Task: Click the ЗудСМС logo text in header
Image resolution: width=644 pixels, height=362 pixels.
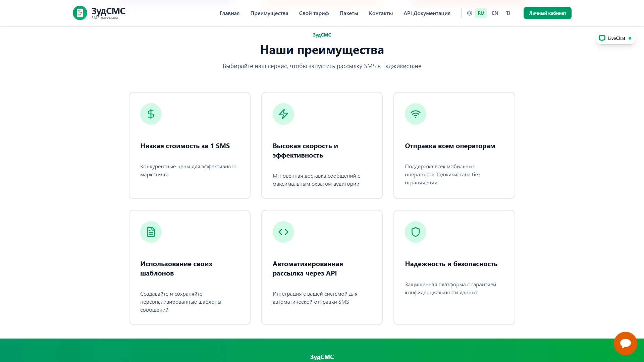Action: click(108, 11)
